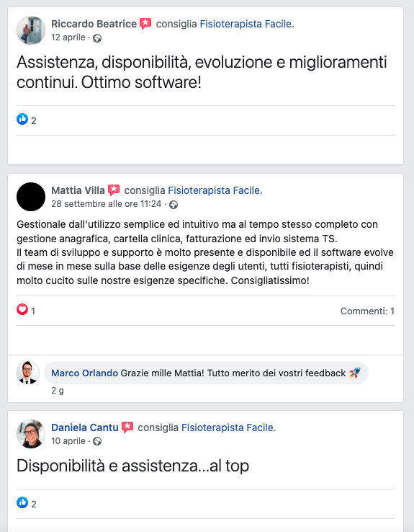Open the Riccardo Beatrice name link

click(x=94, y=24)
